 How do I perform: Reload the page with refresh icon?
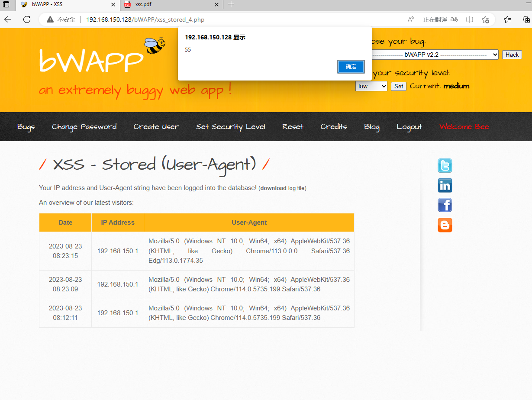click(x=27, y=19)
